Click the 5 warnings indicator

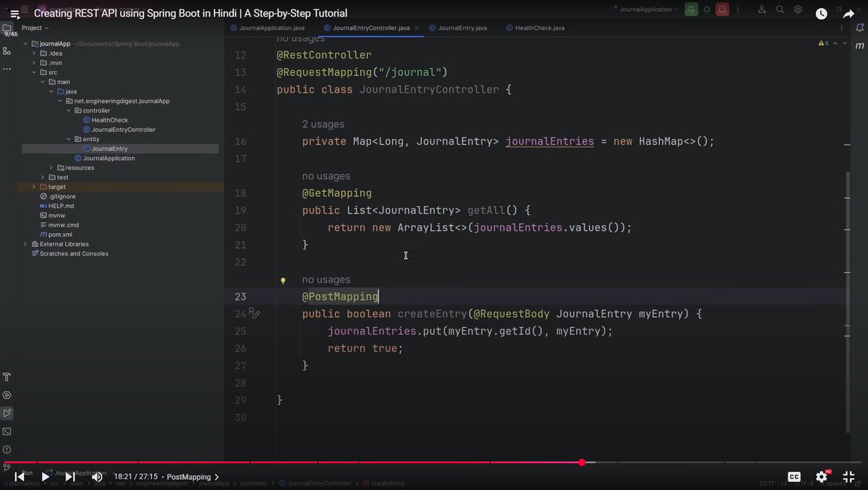(x=823, y=43)
